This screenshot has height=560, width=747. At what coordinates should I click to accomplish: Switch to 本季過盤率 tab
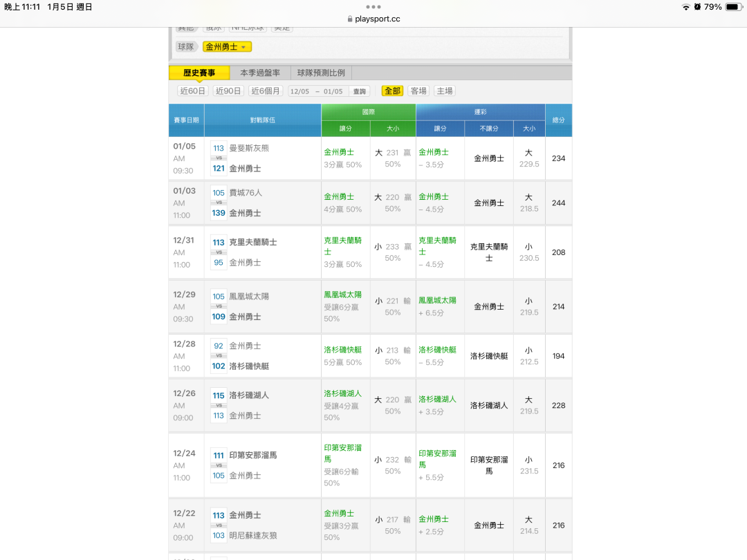coord(259,73)
